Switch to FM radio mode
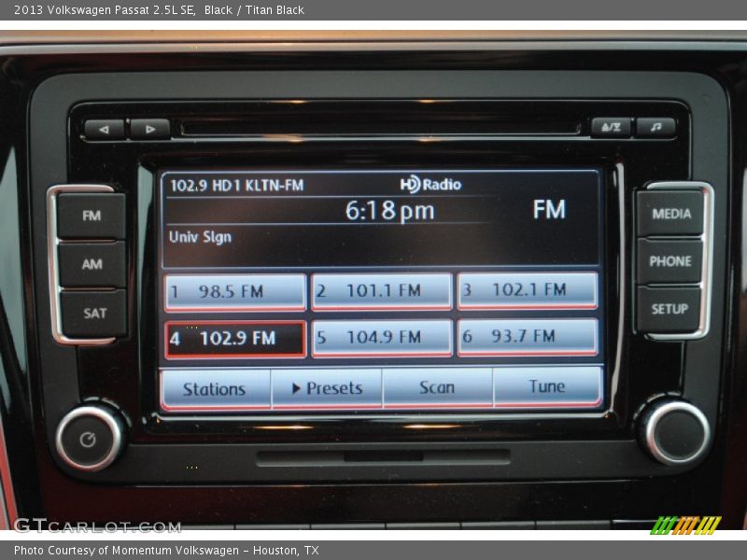 [x=91, y=216]
